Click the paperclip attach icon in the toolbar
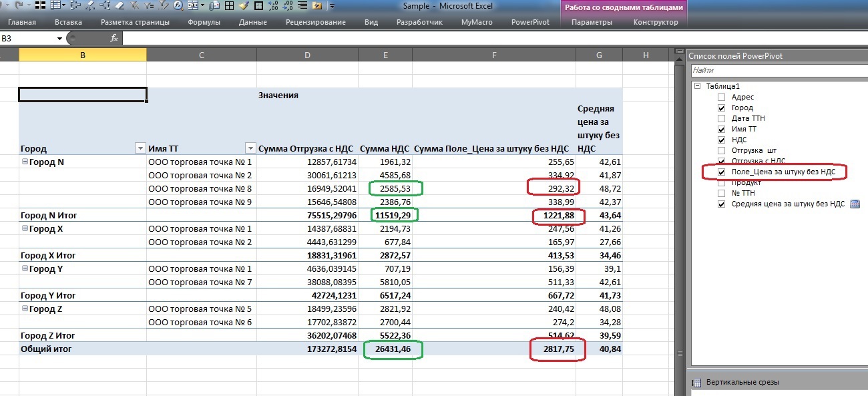The width and height of the screenshot is (868, 396). 214,5
